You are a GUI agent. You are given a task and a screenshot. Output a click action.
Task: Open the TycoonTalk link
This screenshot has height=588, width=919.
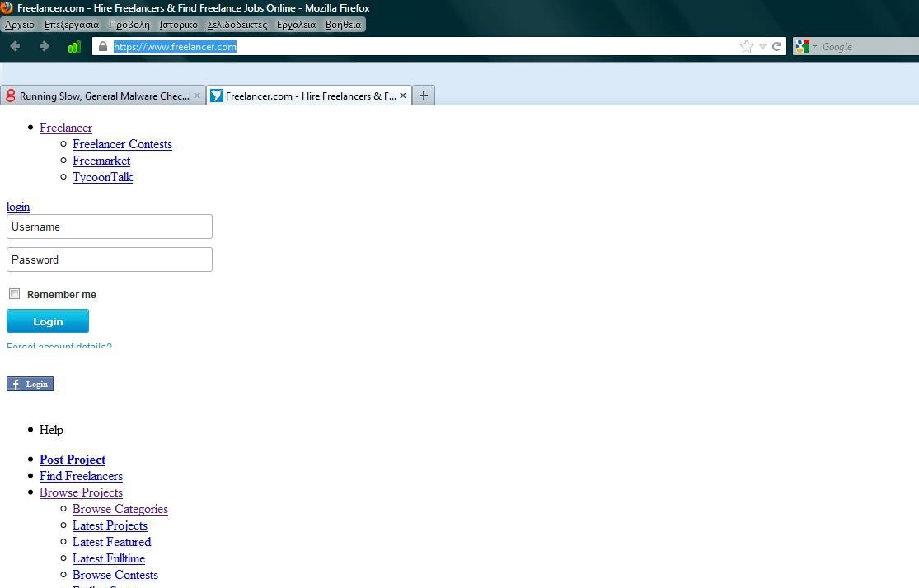tap(102, 177)
